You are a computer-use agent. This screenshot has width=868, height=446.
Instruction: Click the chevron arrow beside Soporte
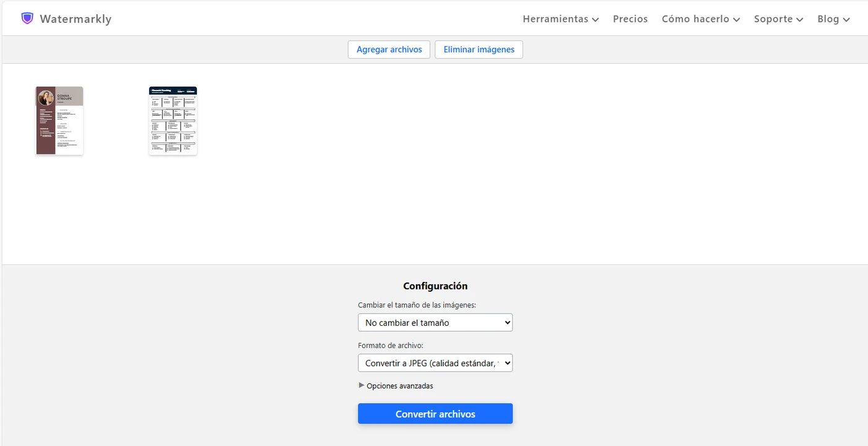click(800, 20)
